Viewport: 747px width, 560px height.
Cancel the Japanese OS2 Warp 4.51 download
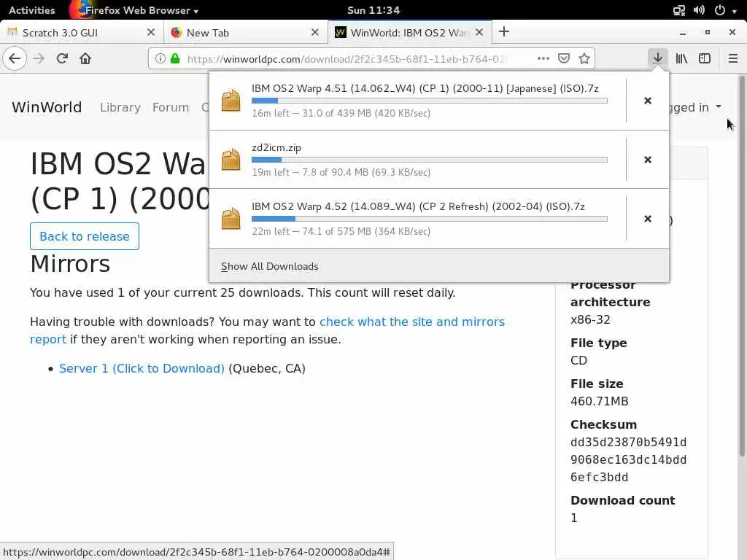click(x=648, y=101)
